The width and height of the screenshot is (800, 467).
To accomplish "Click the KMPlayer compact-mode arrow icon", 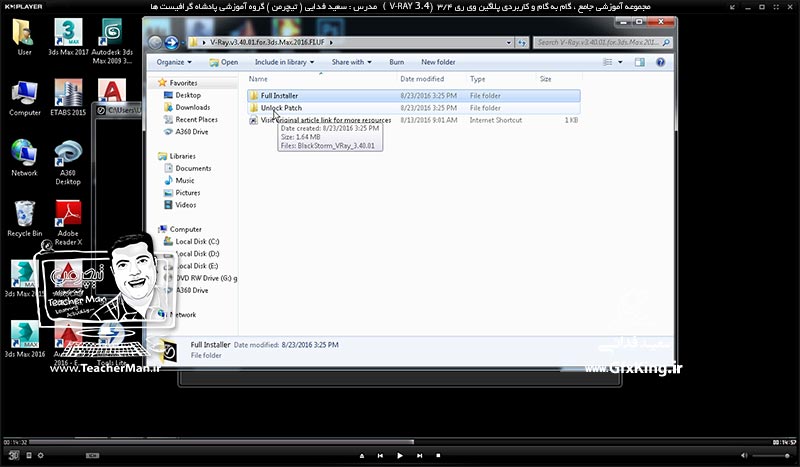I will click(733, 7).
